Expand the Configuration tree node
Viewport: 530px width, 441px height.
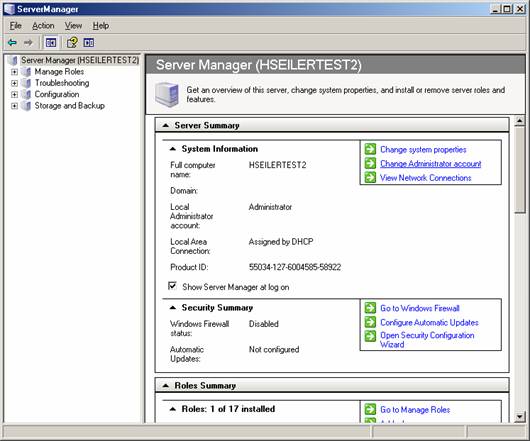14,94
